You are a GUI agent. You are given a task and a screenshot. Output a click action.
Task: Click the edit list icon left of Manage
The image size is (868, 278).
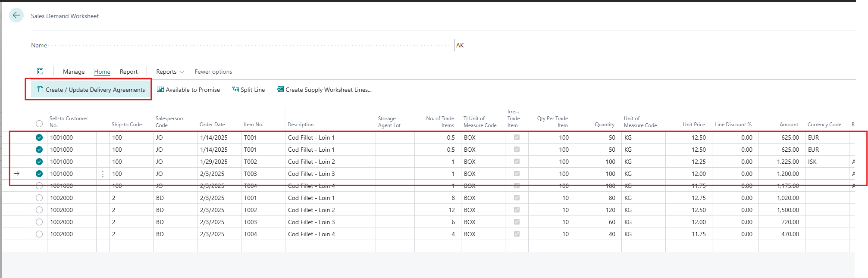[x=40, y=72]
